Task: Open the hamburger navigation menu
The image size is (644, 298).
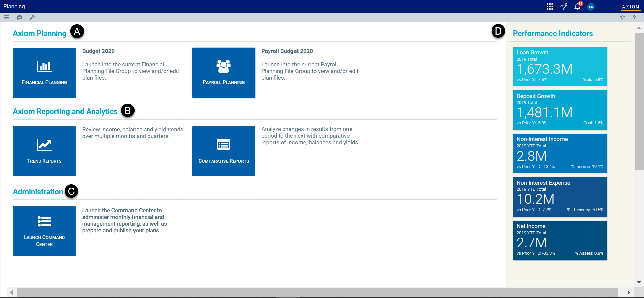Action: click(x=7, y=17)
